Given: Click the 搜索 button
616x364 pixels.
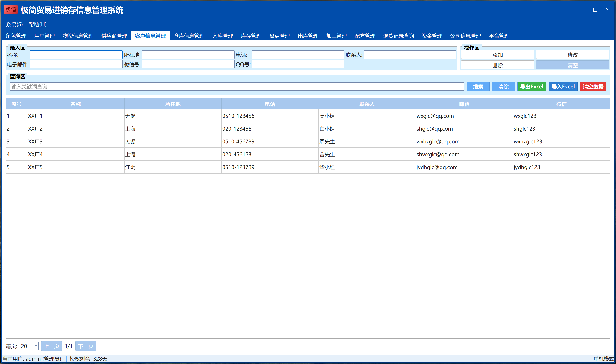Looking at the screenshot, I should pos(478,87).
